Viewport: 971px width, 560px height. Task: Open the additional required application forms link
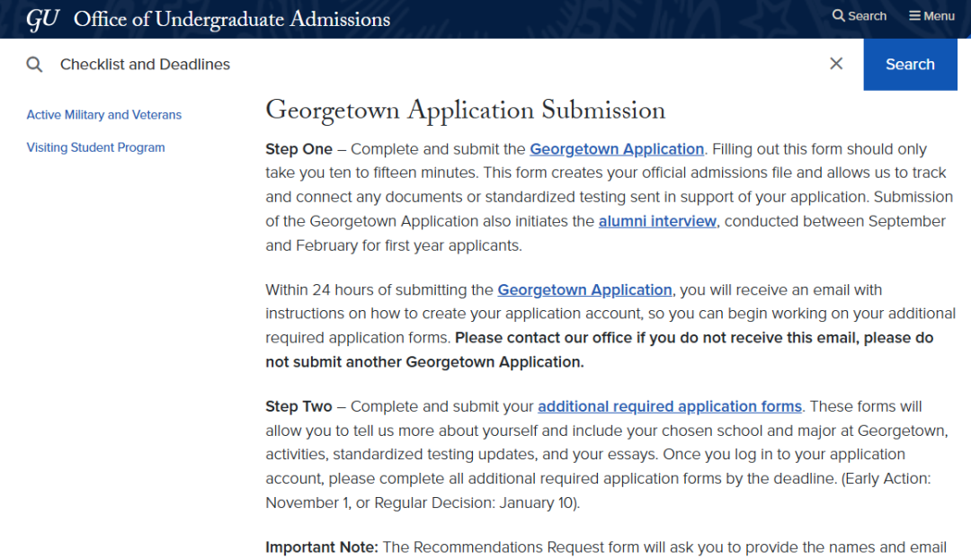[x=670, y=406]
